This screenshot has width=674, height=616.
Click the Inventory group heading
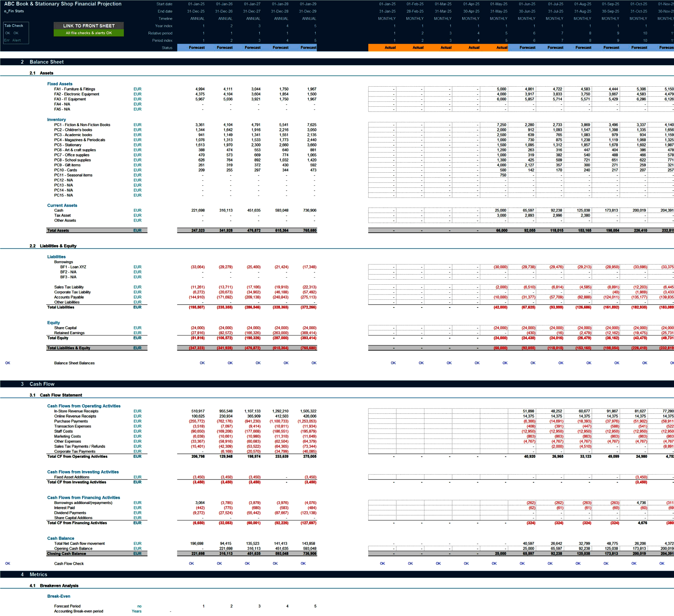coord(57,120)
